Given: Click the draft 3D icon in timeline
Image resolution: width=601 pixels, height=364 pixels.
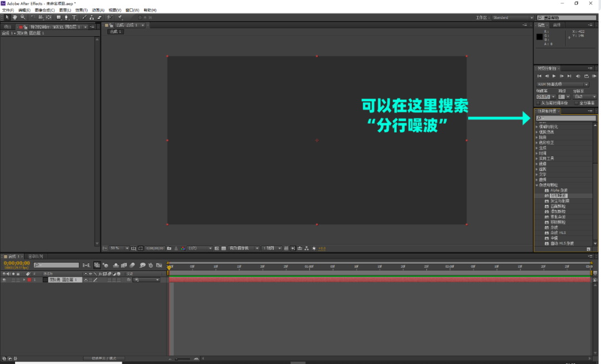Looking at the screenshot, I should 105,265.
